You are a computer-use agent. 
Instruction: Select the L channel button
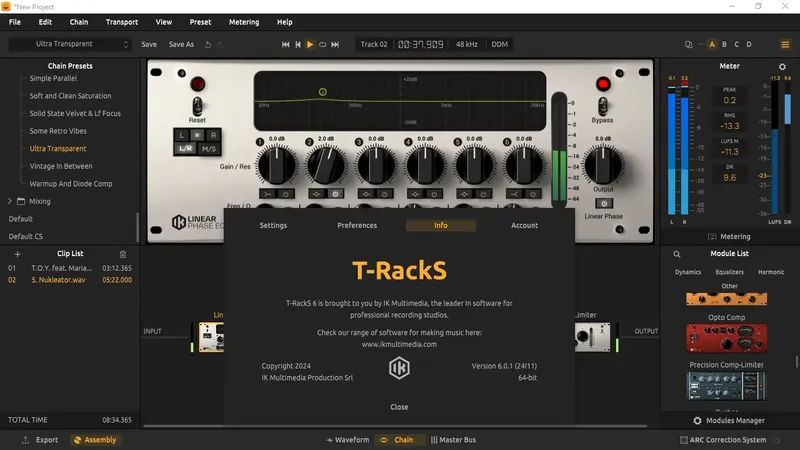point(181,135)
